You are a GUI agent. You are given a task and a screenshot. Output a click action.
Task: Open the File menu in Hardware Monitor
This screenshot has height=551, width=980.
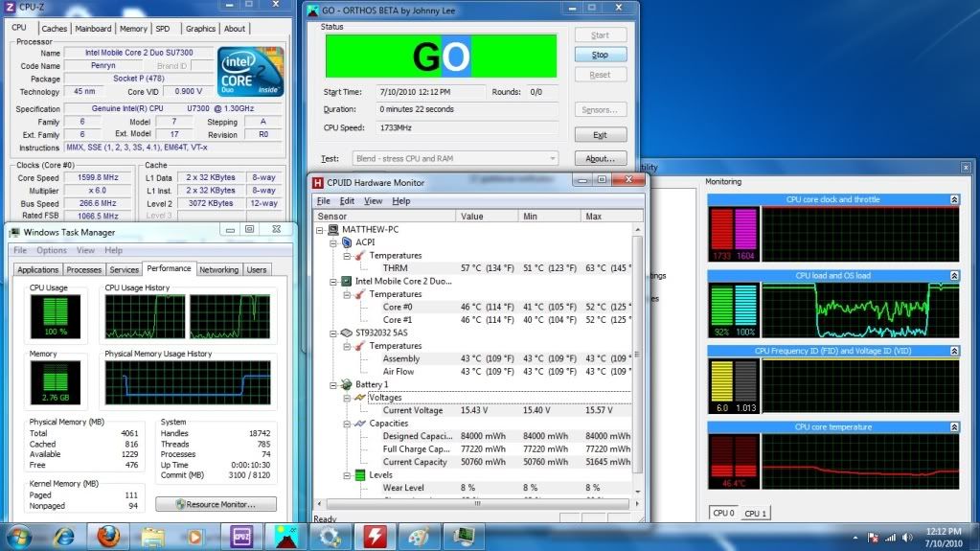(x=323, y=201)
